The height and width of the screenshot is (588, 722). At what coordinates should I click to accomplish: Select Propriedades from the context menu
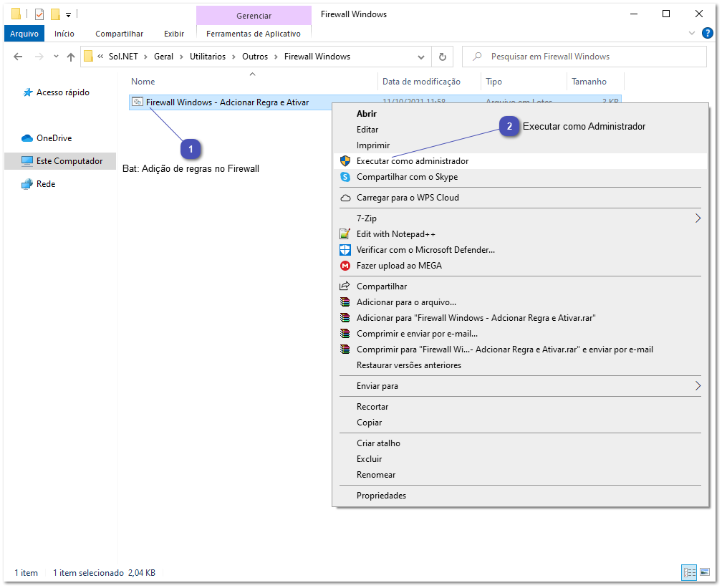381,495
